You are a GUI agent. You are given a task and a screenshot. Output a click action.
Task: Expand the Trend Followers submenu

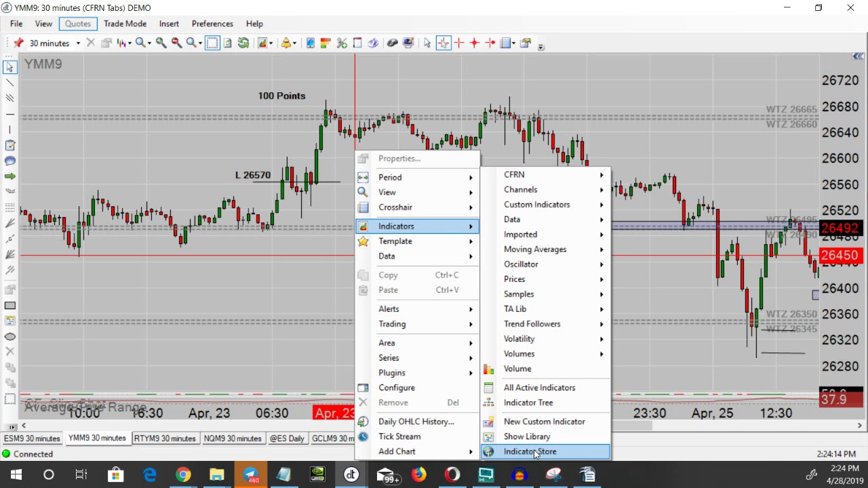[545, 324]
